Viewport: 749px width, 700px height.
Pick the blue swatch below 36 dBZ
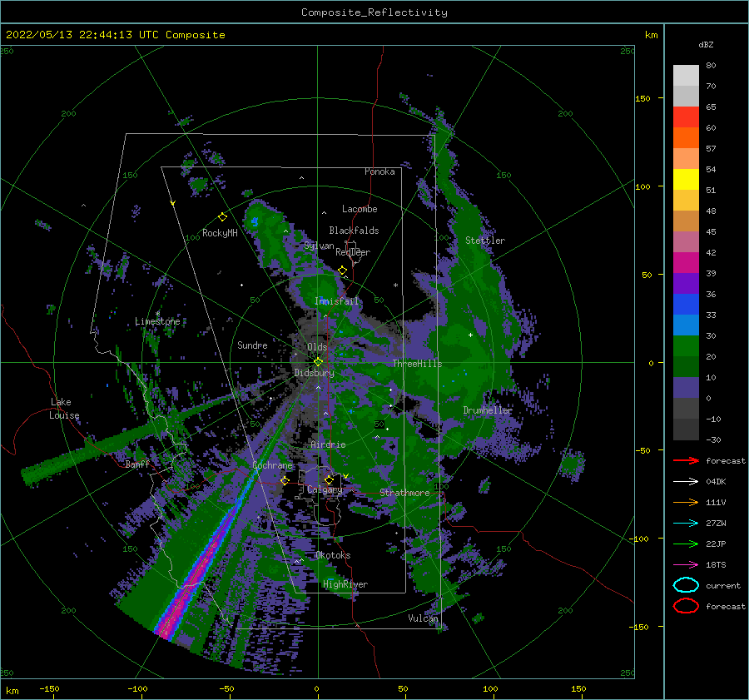tap(686, 305)
